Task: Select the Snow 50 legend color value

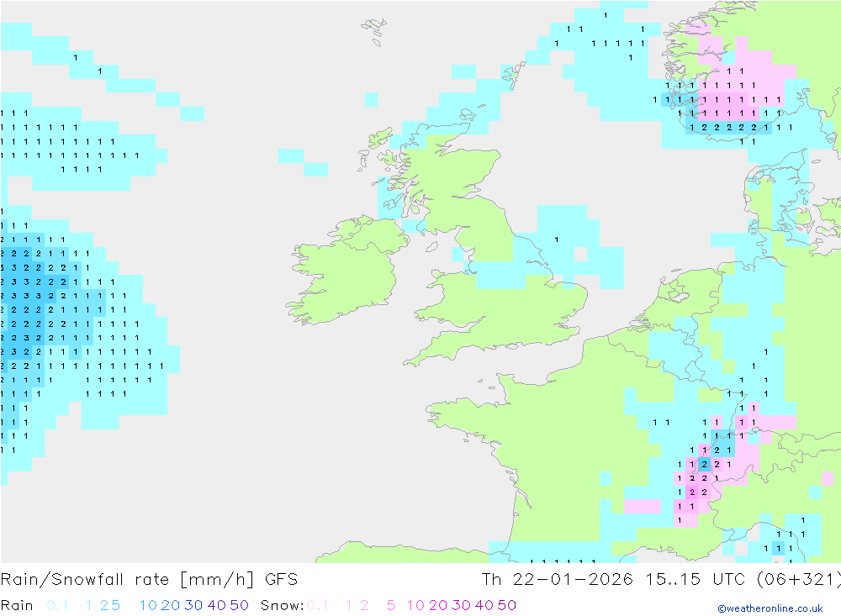Action: tap(507, 605)
